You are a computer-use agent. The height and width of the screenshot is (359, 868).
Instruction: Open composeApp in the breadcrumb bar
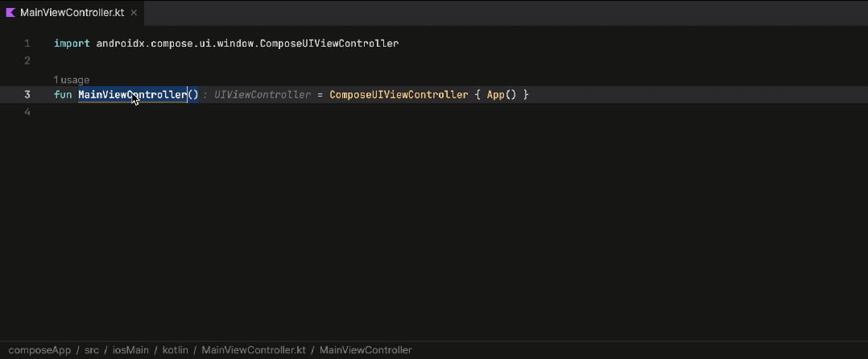[x=40, y=350]
